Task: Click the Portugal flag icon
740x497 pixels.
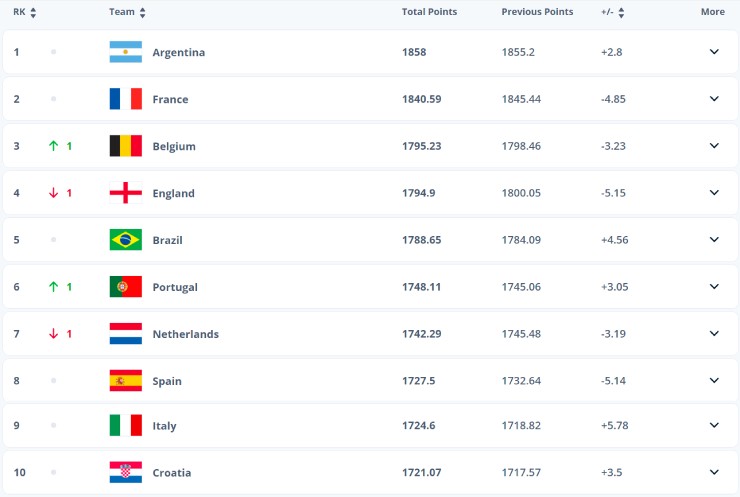Action: 125,287
